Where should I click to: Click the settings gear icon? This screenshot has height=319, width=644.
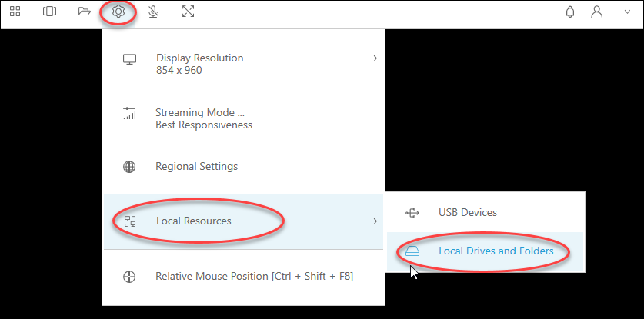point(118,12)
